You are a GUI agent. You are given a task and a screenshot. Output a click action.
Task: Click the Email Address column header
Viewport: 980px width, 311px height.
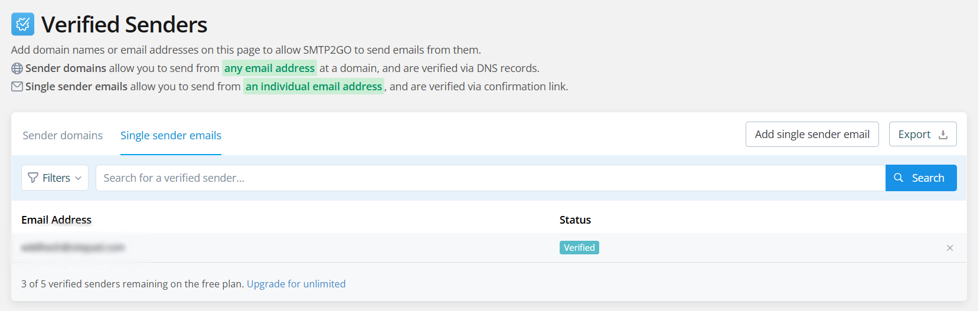pyautogui.click(x=56, y=220)
